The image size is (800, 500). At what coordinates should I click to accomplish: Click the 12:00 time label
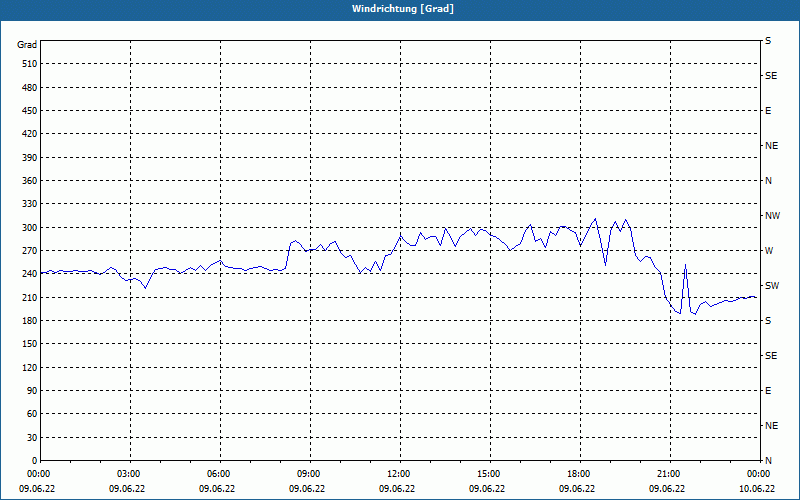[x=400, y=473]
